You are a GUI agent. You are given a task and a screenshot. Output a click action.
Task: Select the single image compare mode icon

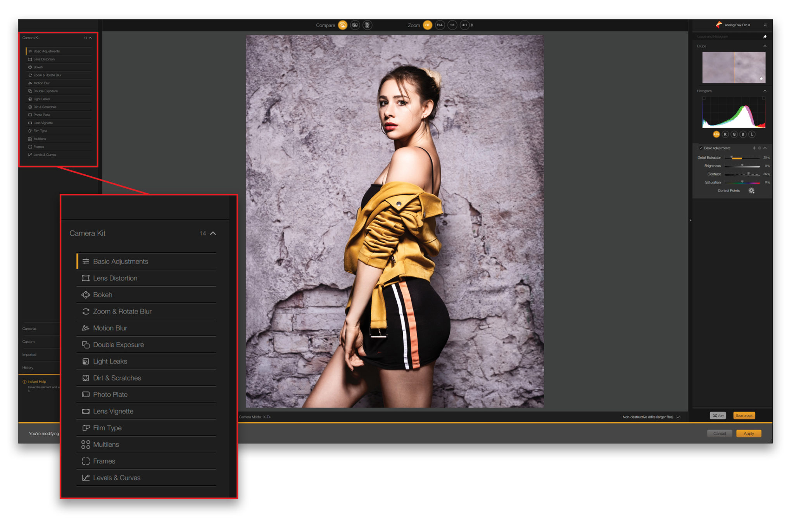343,25
